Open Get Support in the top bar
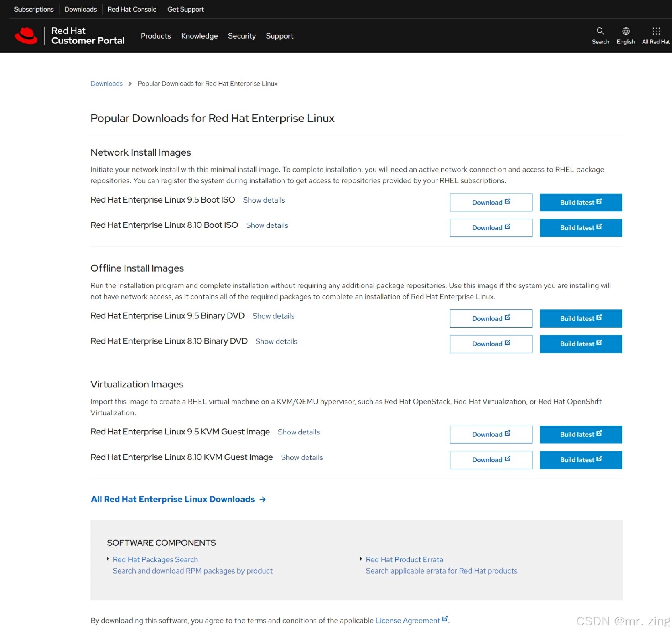Screen dimensions: 672x633 (185, 9)
